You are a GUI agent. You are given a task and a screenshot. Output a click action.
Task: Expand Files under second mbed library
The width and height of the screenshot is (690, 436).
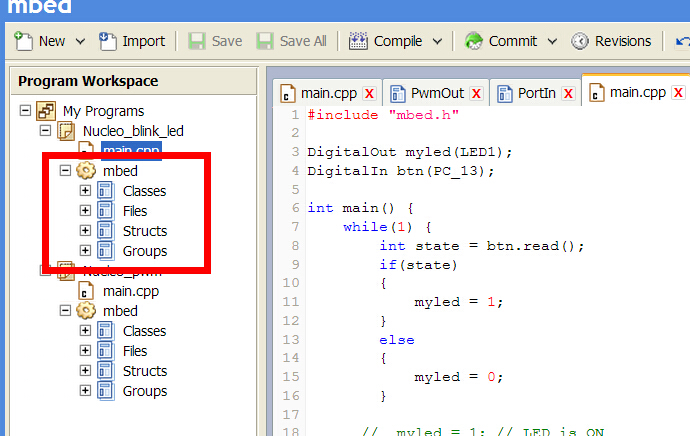(85, 350)
